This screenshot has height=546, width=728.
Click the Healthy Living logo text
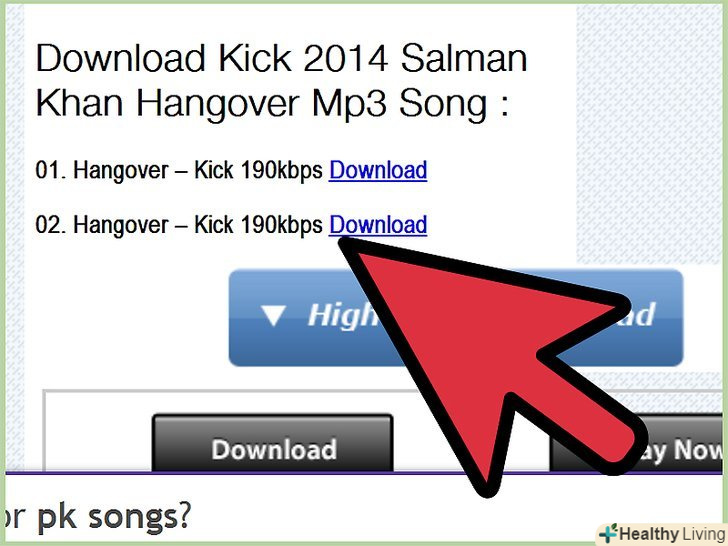pyautogui.click(x=672, y=533)
